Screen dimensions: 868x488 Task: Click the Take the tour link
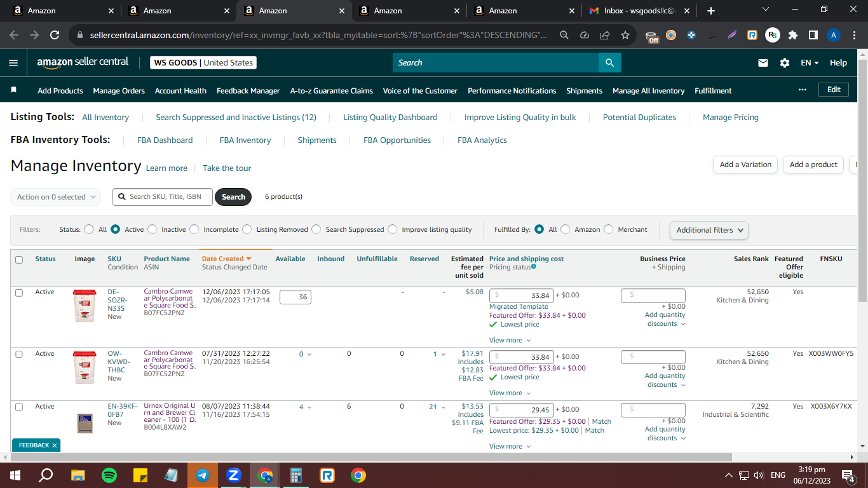click(x=227, y=168)
